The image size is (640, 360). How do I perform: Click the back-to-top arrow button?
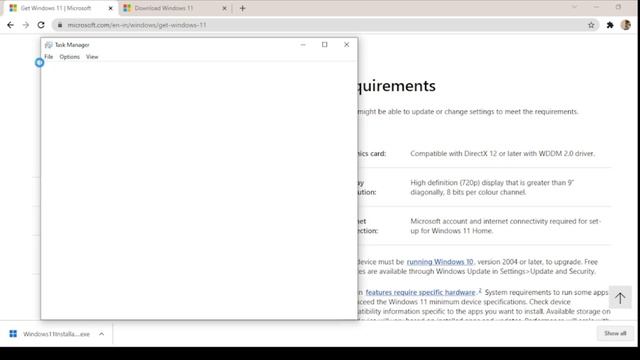click(x=620, y=298)
